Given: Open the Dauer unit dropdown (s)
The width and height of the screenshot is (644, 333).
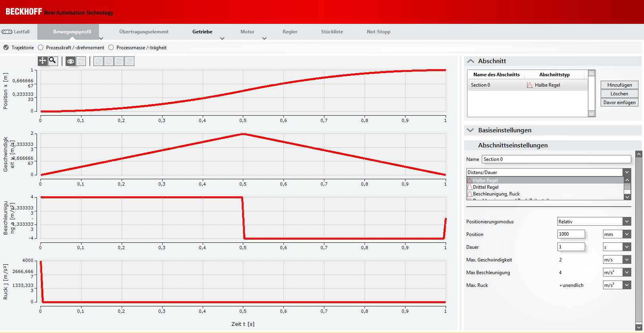Looking at the screenshot, I should click(x=627, y=247).
